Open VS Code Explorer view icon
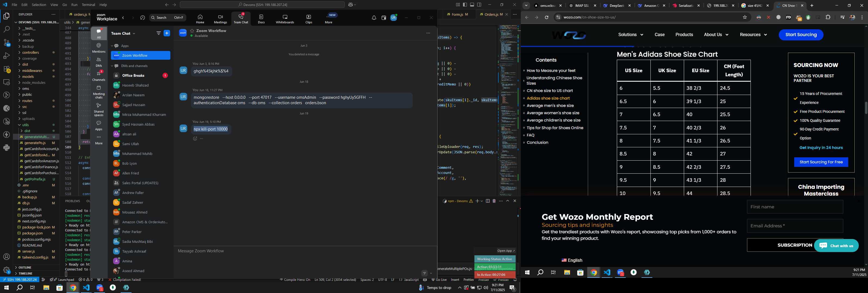The width and height of the screenshot is (868, 293). click(x=7, y=16)
